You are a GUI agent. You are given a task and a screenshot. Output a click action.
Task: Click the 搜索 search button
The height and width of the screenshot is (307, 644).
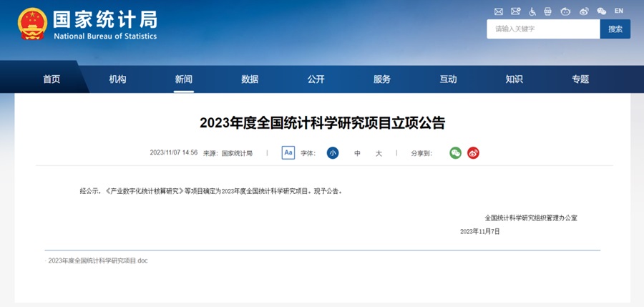click(615, 29)
